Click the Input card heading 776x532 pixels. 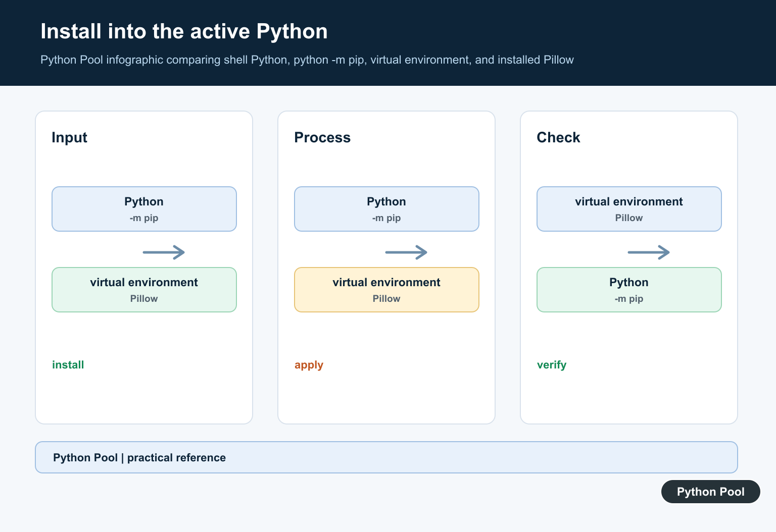click(x=69, y=137)
